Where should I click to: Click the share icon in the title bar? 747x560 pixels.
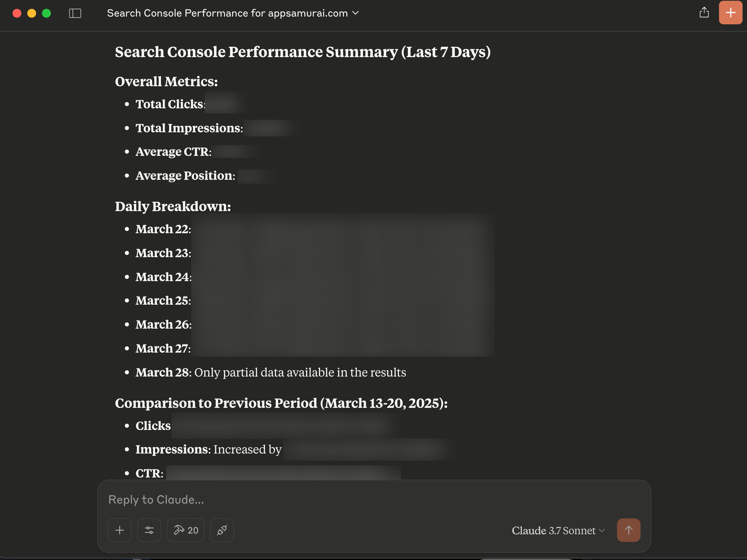(704, 13)
